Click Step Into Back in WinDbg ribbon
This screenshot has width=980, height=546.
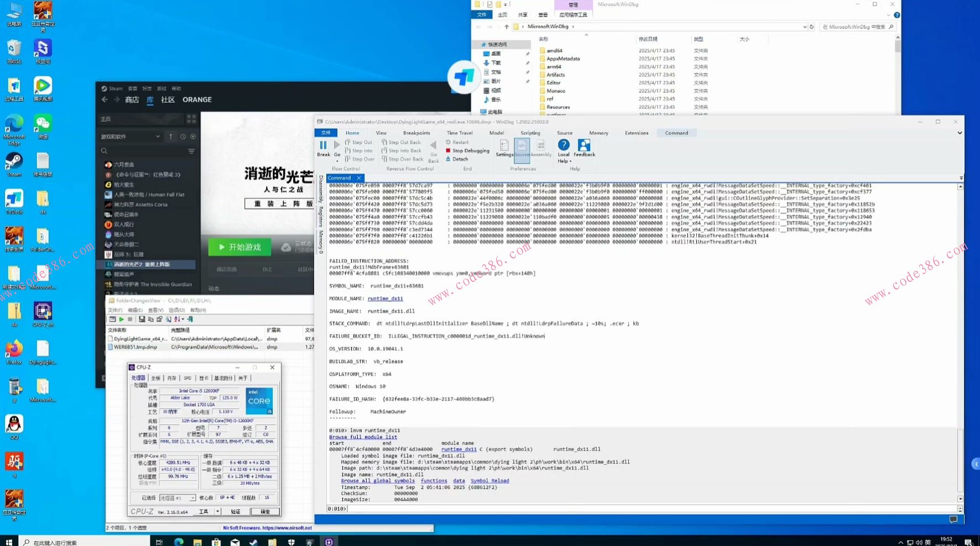401,150
